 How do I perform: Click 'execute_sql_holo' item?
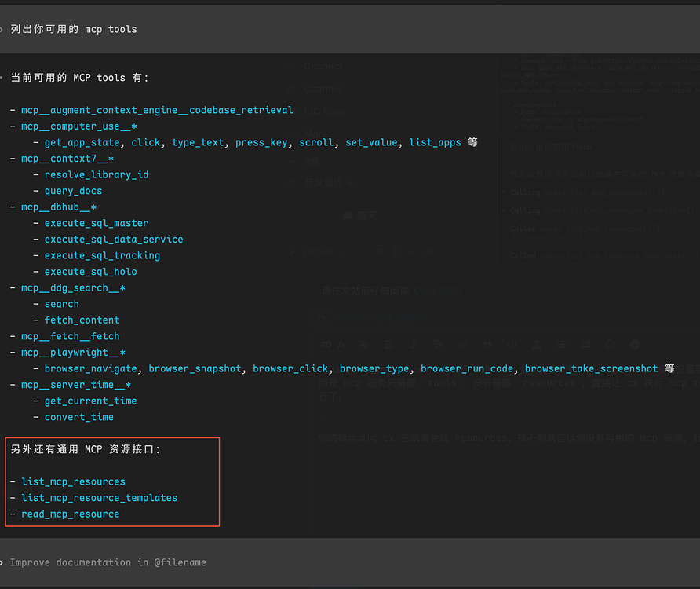point(90,271)
